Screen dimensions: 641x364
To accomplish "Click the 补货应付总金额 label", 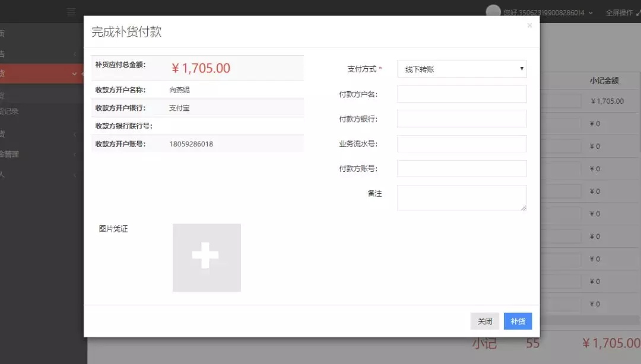I will coord(120,65).
